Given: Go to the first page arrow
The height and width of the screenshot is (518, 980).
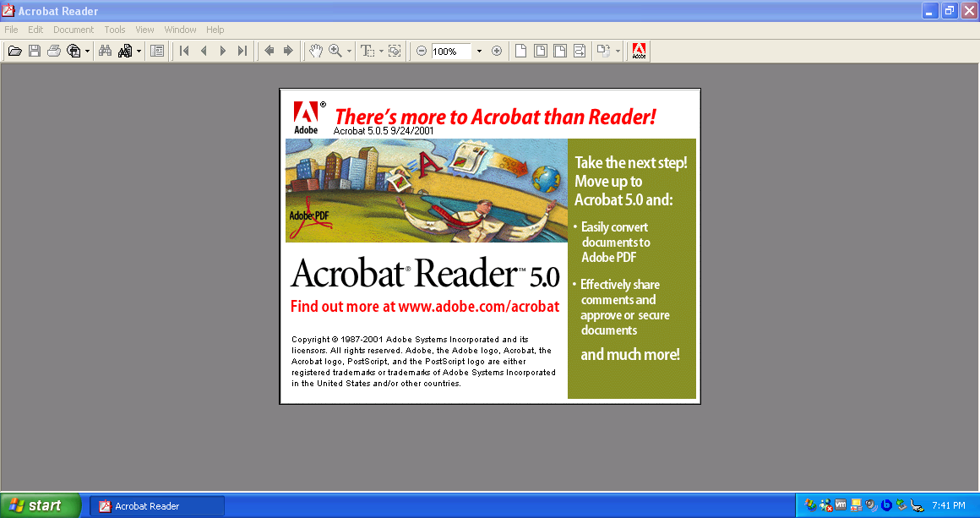Looking at the screenshot, I should pyautogui.click(x=184, y=51).
